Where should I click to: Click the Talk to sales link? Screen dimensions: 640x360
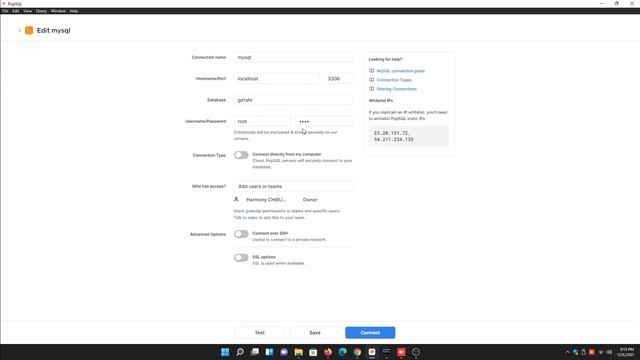(x=246, y=218)
